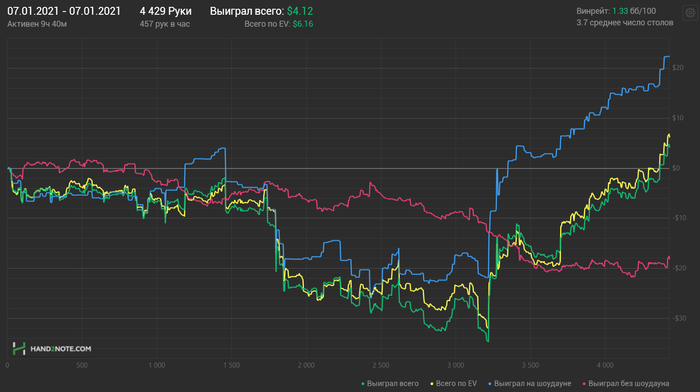The height and width of the screenshot is (392, 700).
Task: Toggle the 'Выиграл всего' legend series
Action: coord(390,384)
